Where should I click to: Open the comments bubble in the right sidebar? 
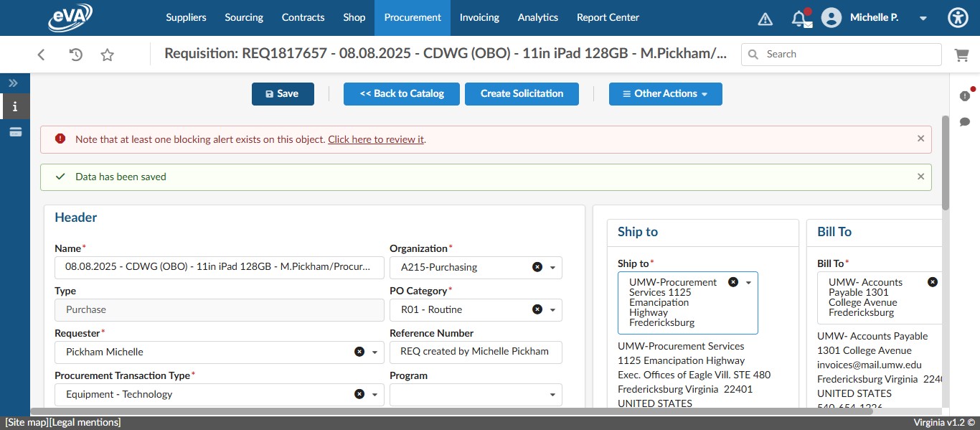(x=965, y=122)
